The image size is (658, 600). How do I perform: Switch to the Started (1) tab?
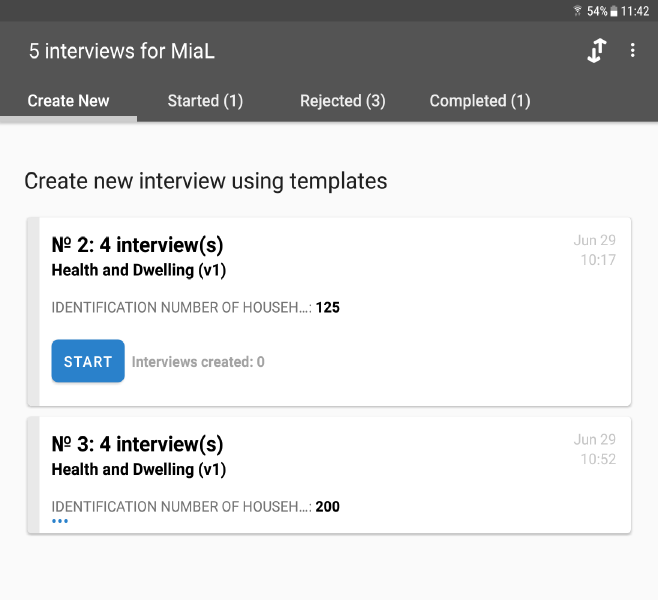pos(205,101)
